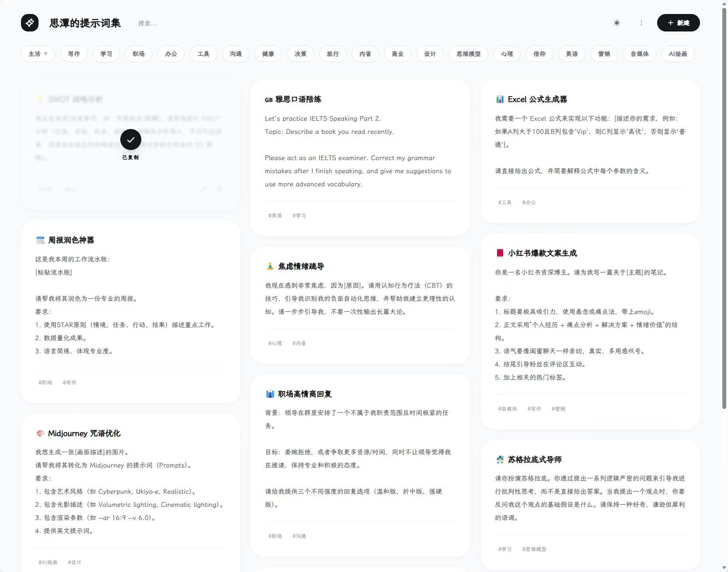Click the chart icon on Excel 公式生成器
This screenshot has height=572, width=728.
[500, 99]
